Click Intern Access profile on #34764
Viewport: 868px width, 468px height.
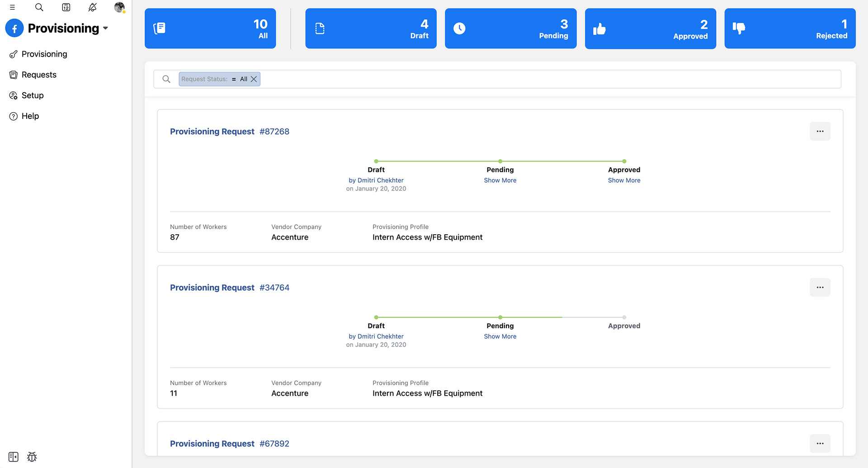tap(427, 393)
